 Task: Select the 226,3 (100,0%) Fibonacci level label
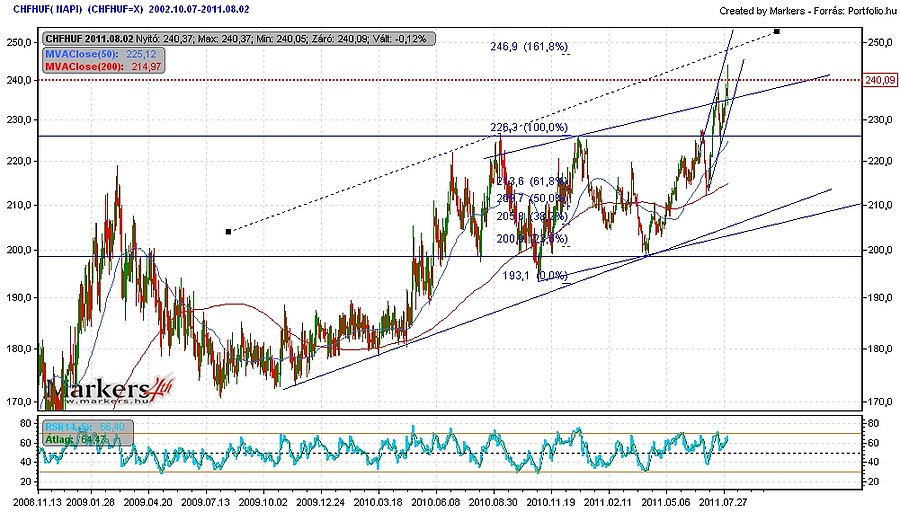[529, 128]
